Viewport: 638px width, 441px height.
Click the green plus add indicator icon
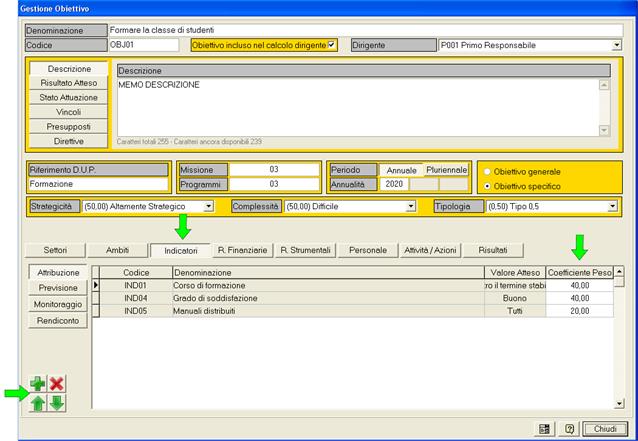coord(39,384)
